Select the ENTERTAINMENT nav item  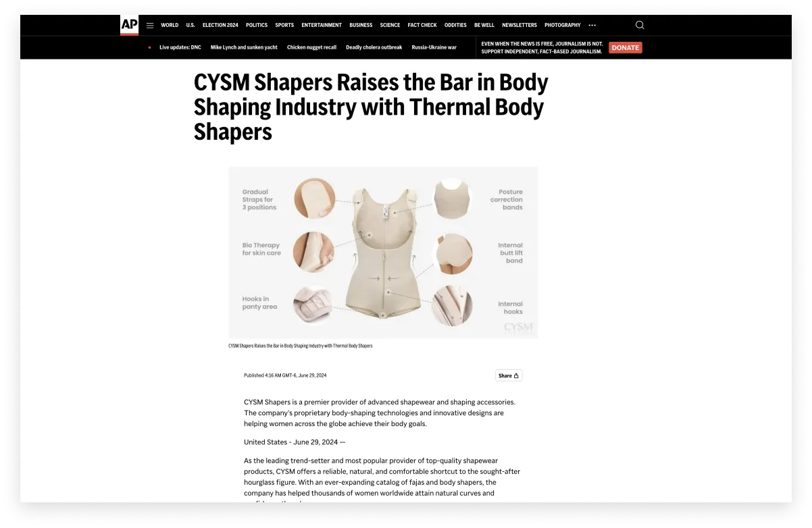(322, 25)
